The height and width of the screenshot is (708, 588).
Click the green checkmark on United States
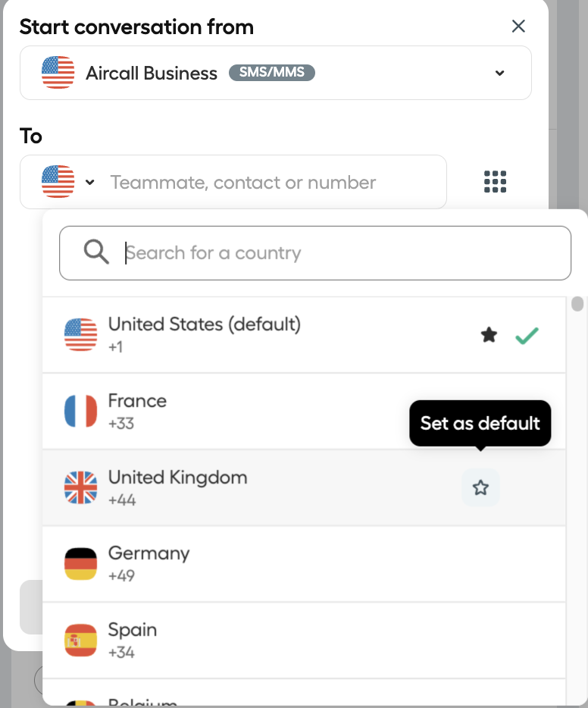(527, 336)
